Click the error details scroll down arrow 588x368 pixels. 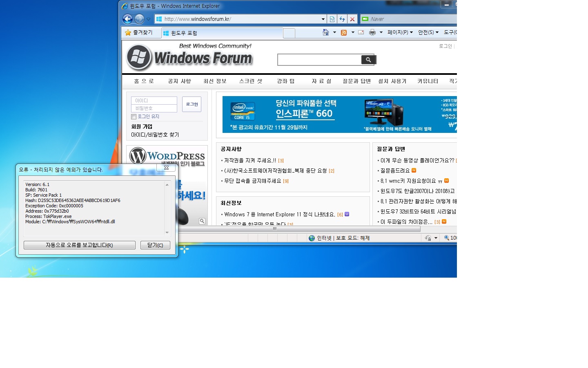coord(167,233)
